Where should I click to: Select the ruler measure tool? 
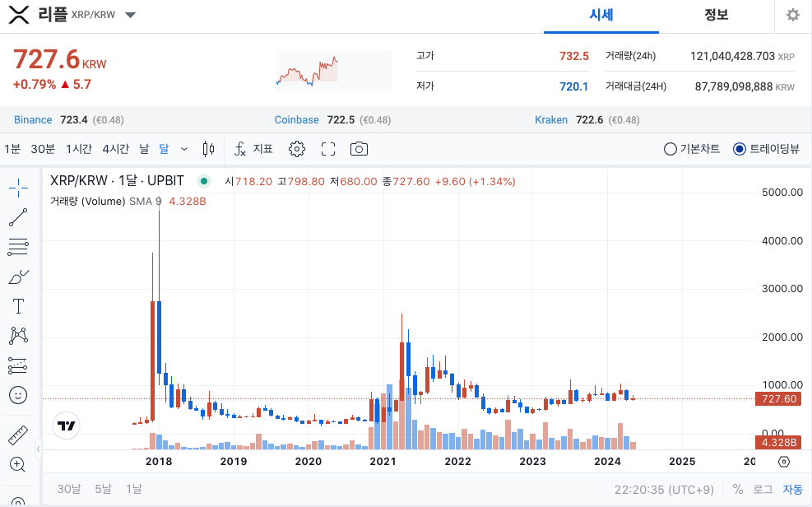click(x=18, y=435)
